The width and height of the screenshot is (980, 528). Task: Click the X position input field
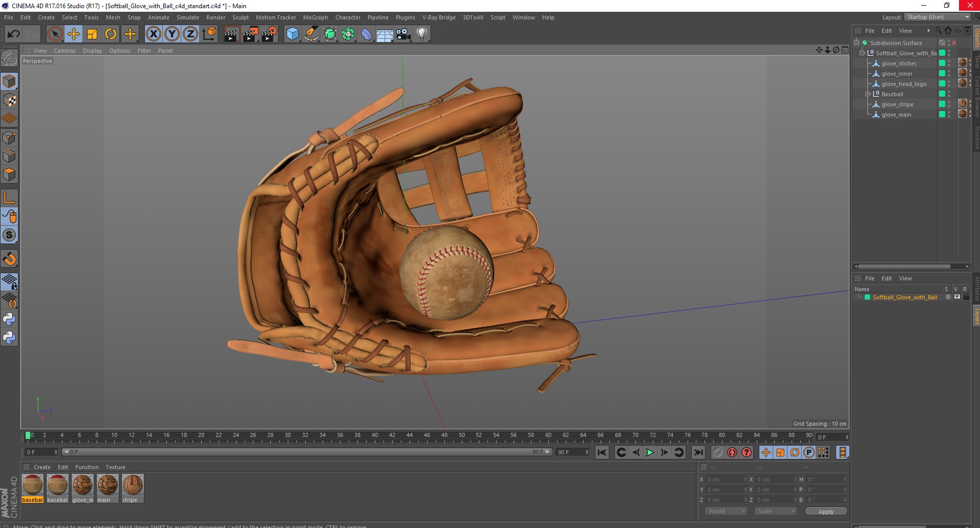pos(727,479)
